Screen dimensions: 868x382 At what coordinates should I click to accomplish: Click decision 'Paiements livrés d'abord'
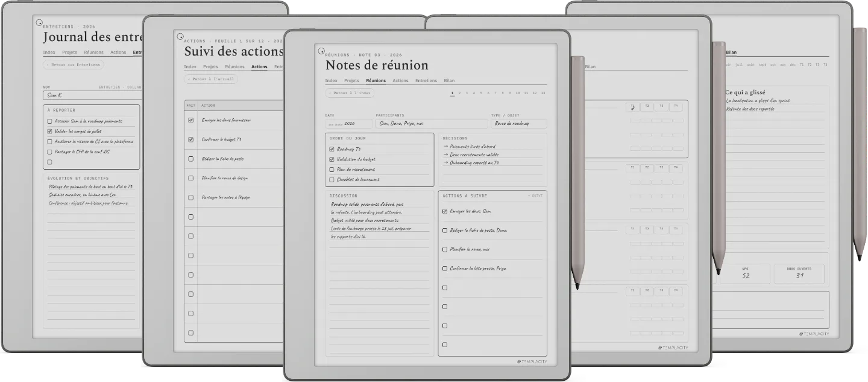[473, 147]
